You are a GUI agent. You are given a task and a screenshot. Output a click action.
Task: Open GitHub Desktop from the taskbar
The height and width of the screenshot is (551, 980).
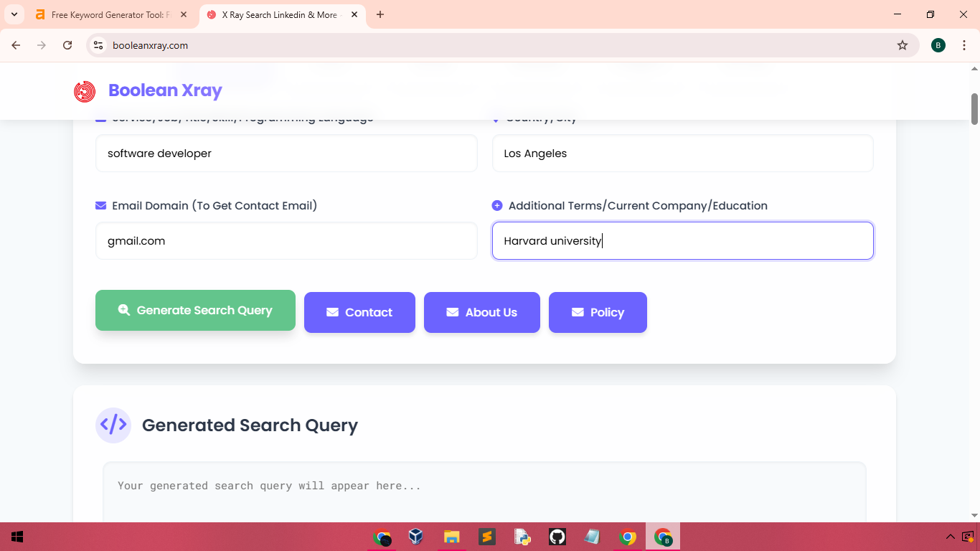click(557, 537)
